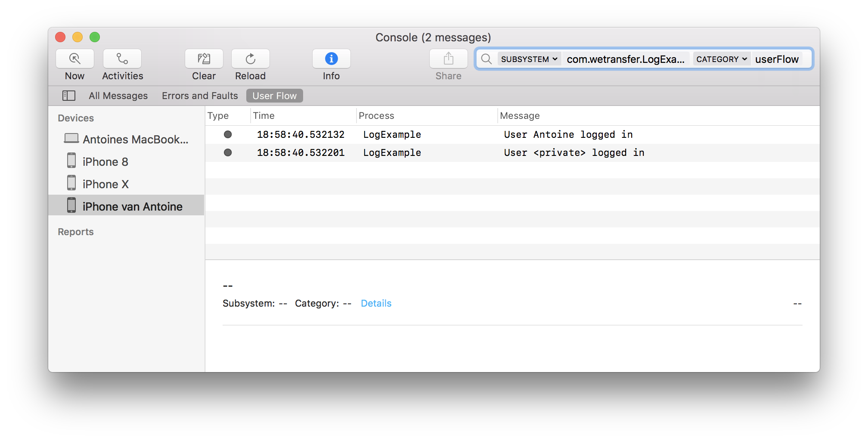Click the search magnifying glass icon

pos(486,59)
